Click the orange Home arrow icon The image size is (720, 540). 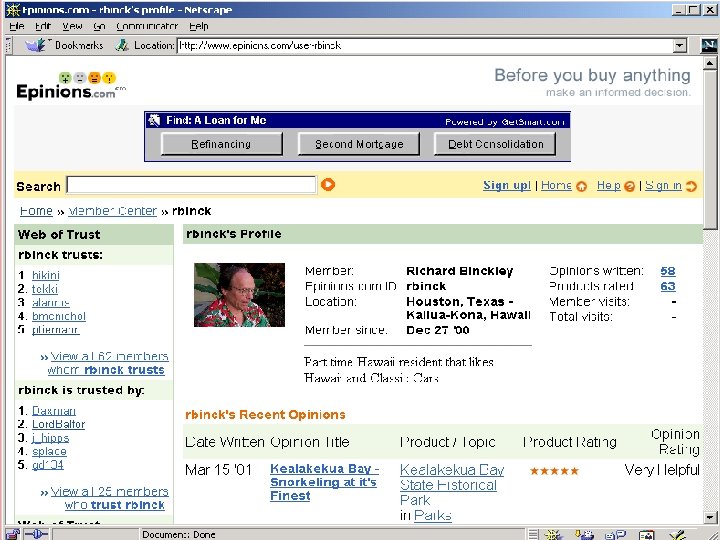tap(581, 186)
